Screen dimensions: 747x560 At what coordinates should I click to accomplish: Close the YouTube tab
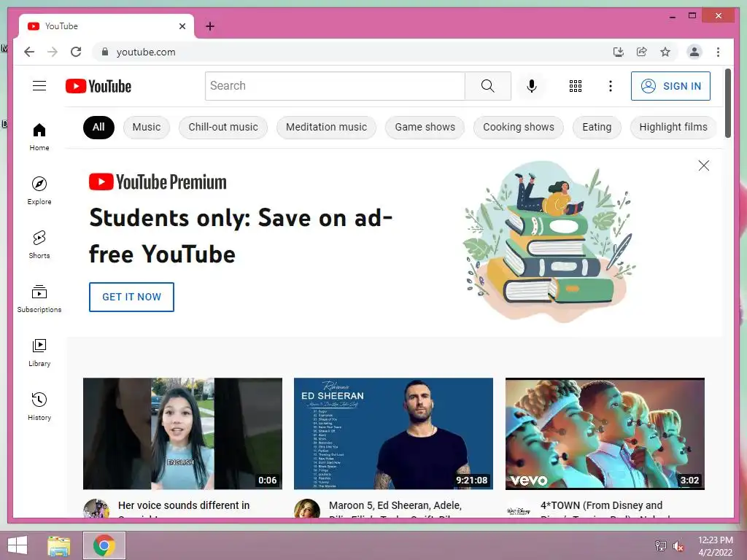click(182, 26)
